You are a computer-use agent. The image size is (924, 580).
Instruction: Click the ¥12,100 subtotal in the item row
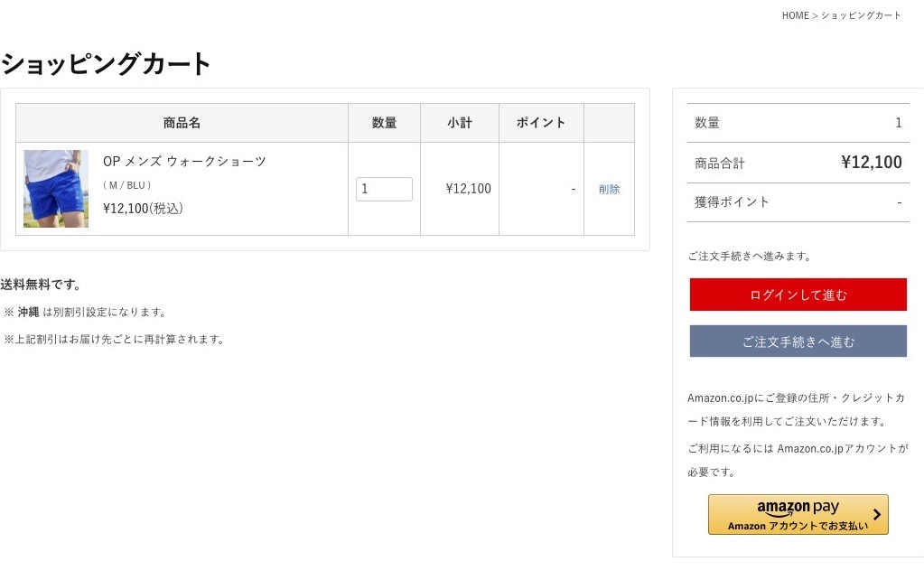[468, 189]
